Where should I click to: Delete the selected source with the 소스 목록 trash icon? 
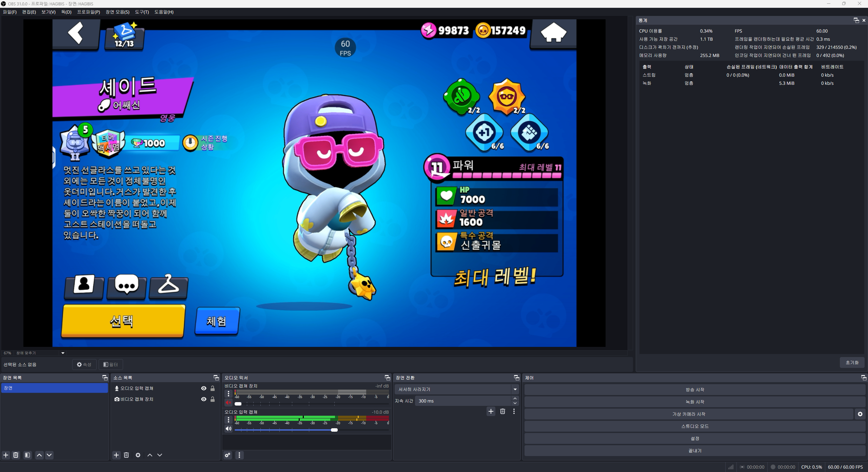coord(126,455)
